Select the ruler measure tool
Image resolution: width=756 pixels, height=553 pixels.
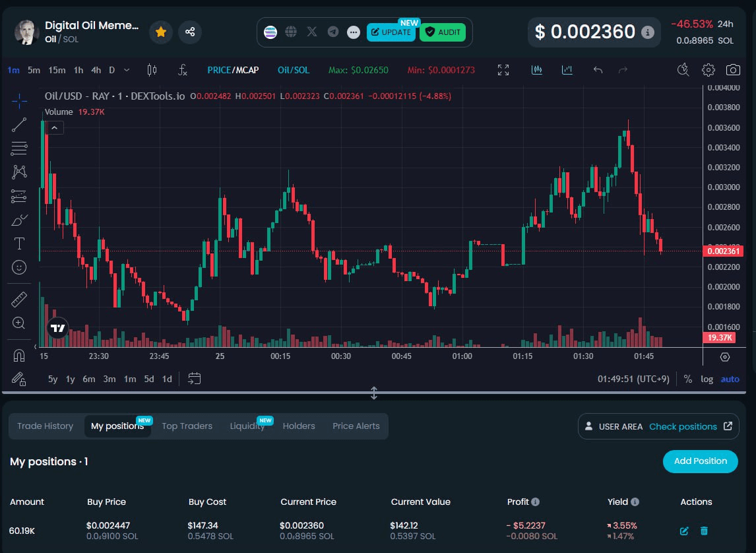click(x=19, y=300)
